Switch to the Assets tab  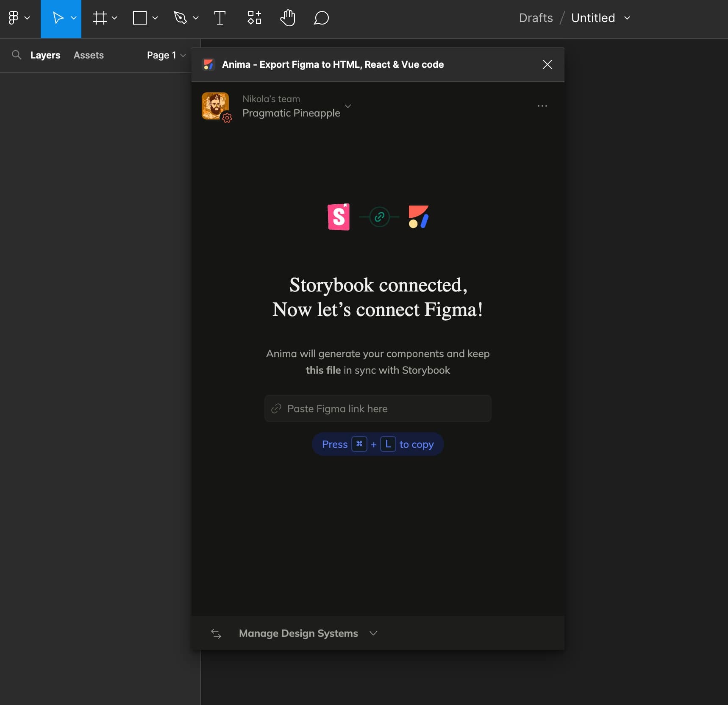point(89,55)
